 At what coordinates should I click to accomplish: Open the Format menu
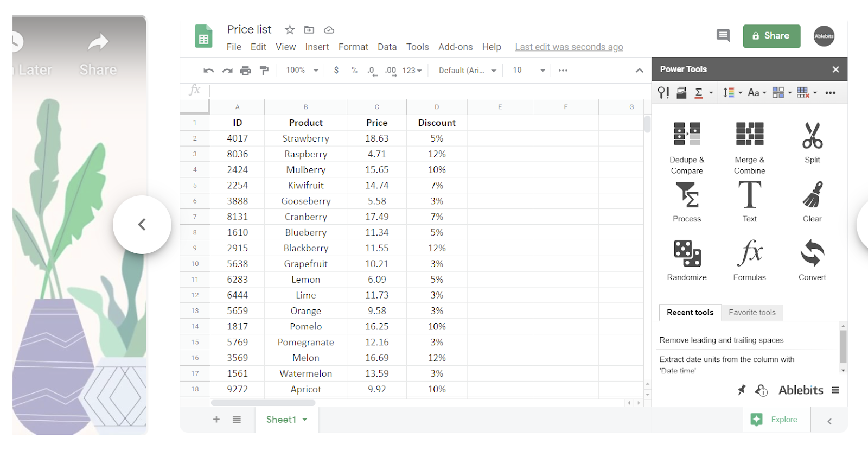(x=353, y=47)
